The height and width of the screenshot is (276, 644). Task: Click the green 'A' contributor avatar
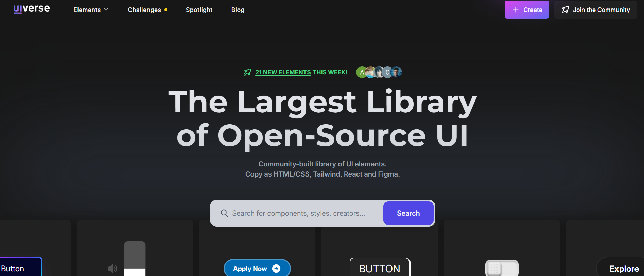[x=361, y=72]
